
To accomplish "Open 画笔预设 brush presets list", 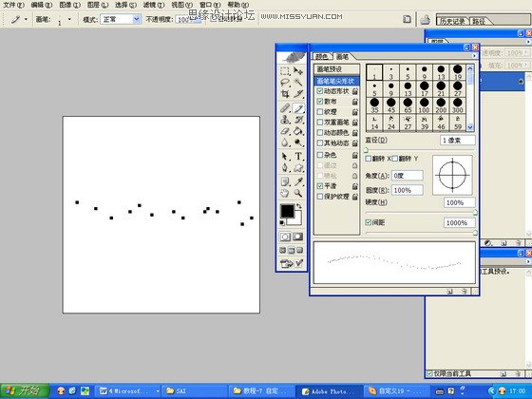I will [336, 69].
